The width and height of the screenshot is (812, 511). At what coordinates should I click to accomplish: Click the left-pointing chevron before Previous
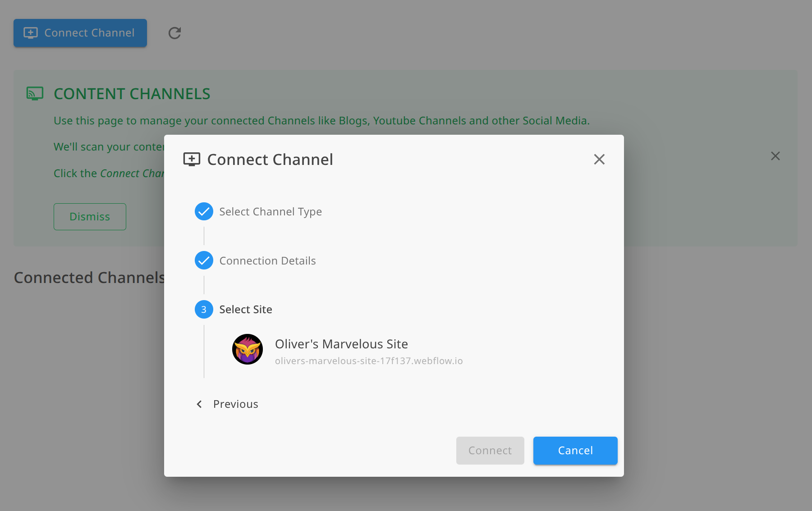pyautogui.click(x=199, y=404)
